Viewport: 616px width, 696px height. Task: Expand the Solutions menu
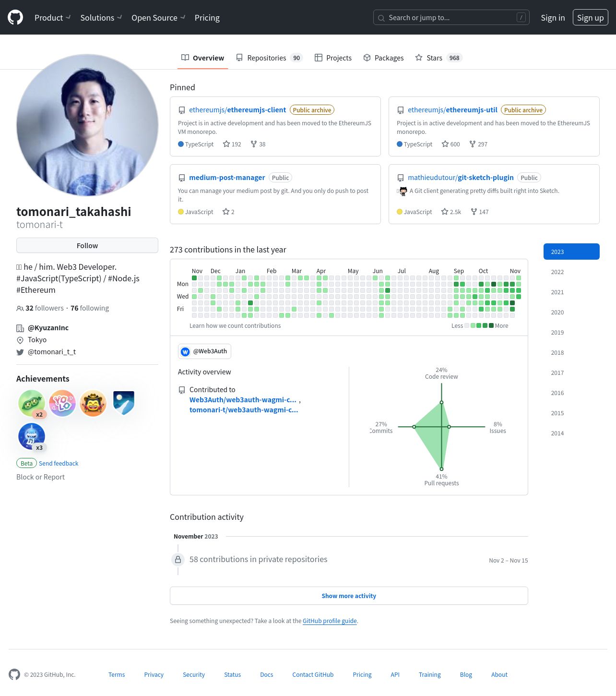point(101,18)
